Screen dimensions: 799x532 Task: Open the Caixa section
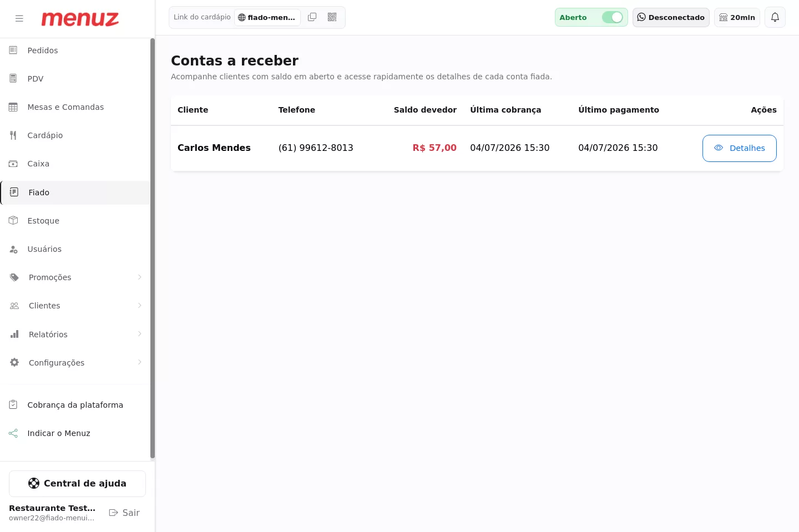[75, 164]
